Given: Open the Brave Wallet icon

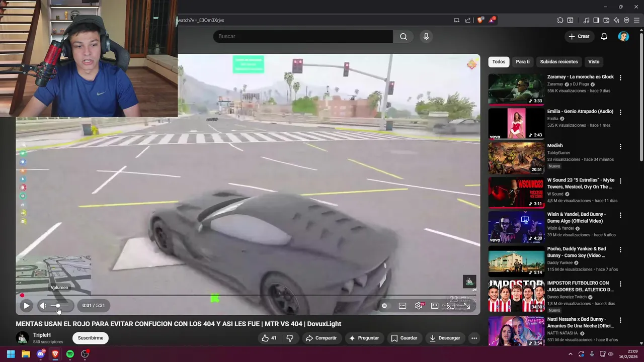Looking at the screenshot, I should [606, 20].
